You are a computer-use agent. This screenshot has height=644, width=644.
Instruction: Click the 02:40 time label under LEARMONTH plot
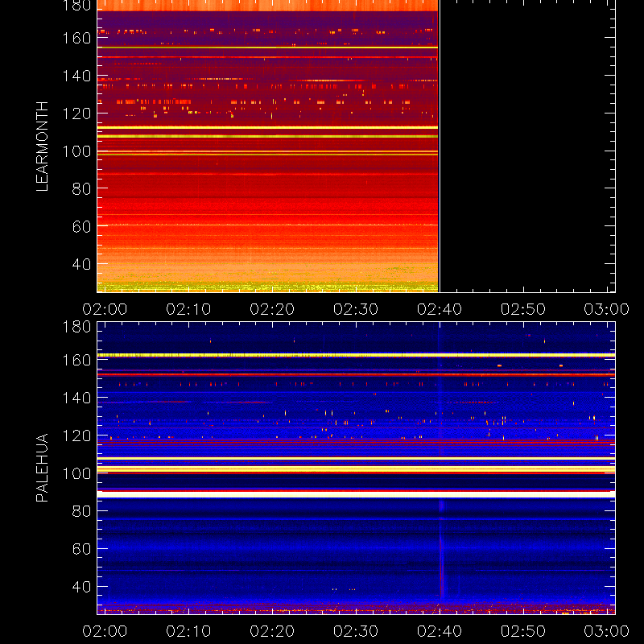tap(440, 309)
